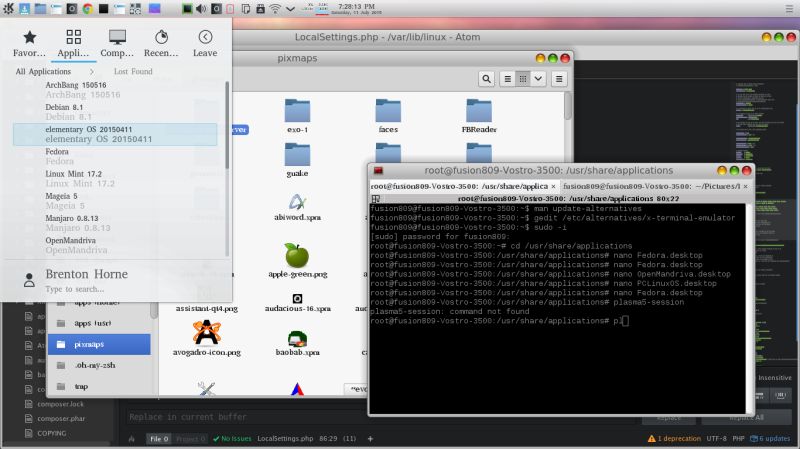This screenshot has width=800, height=449.
Task: Open the removable device notifier tray icon
Action: point(260,9)
